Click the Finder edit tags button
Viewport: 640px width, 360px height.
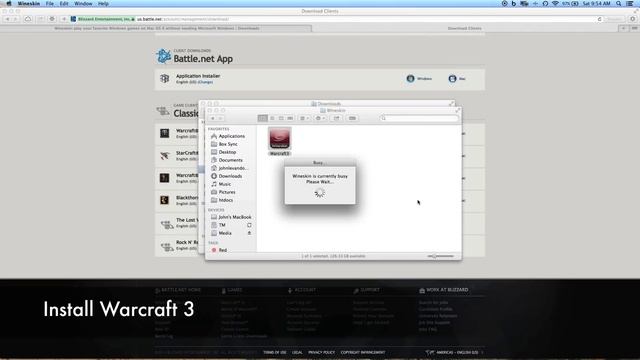(352, 118)
